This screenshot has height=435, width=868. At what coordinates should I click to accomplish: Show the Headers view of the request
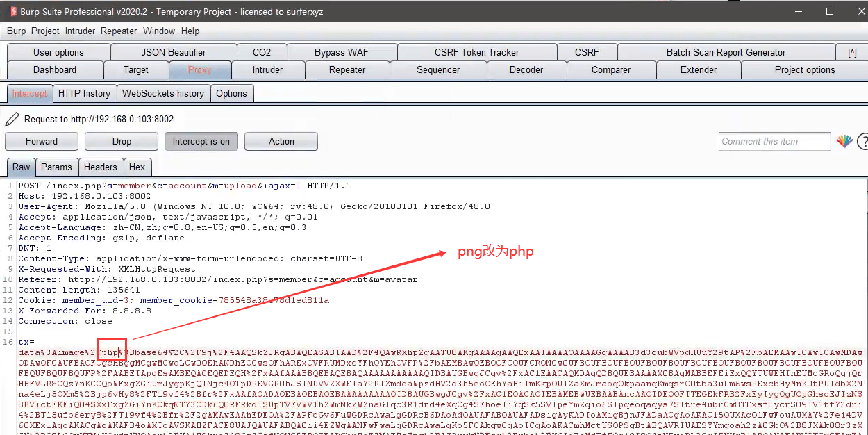(101, 167)
